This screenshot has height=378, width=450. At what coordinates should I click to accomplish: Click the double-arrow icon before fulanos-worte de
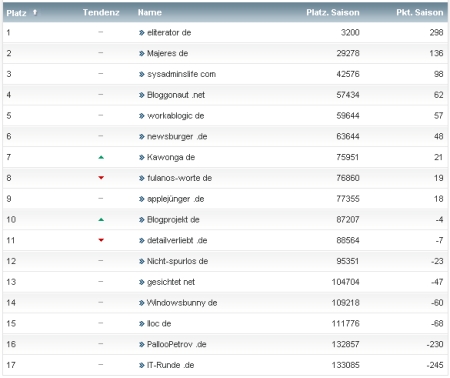tap(142, 178)
